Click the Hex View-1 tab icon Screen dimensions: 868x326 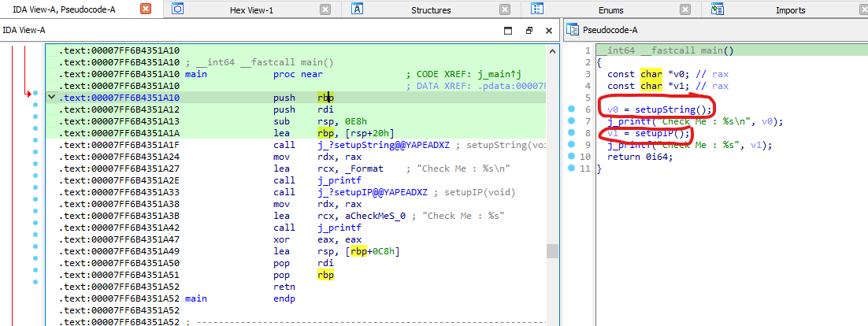[x=178, y=10]
